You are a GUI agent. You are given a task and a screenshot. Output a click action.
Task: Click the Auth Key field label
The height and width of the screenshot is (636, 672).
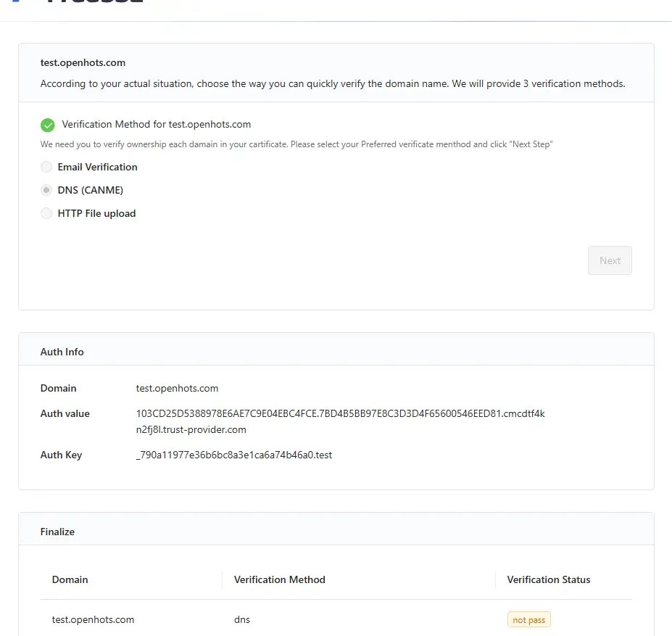(62, 455)
